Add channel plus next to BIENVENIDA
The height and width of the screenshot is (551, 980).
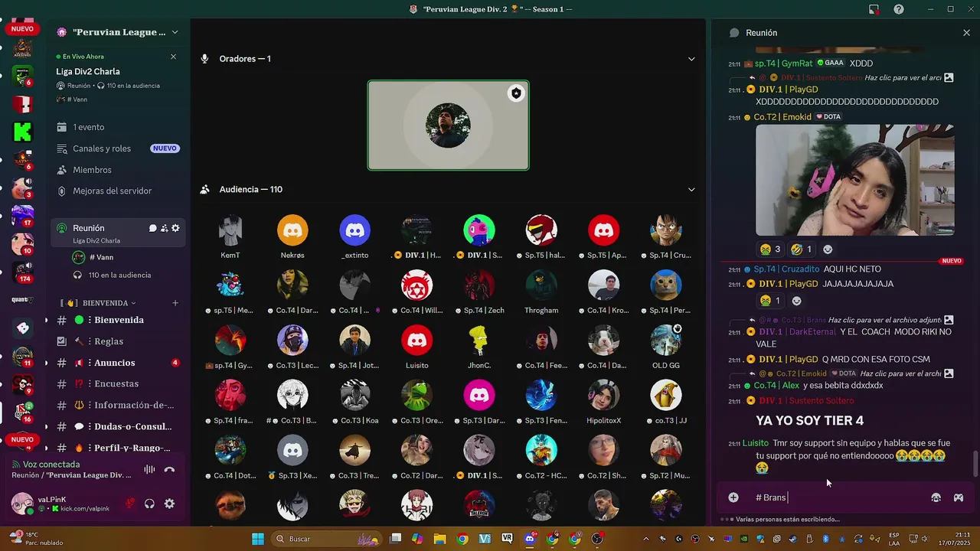click(x=175, y=303)
